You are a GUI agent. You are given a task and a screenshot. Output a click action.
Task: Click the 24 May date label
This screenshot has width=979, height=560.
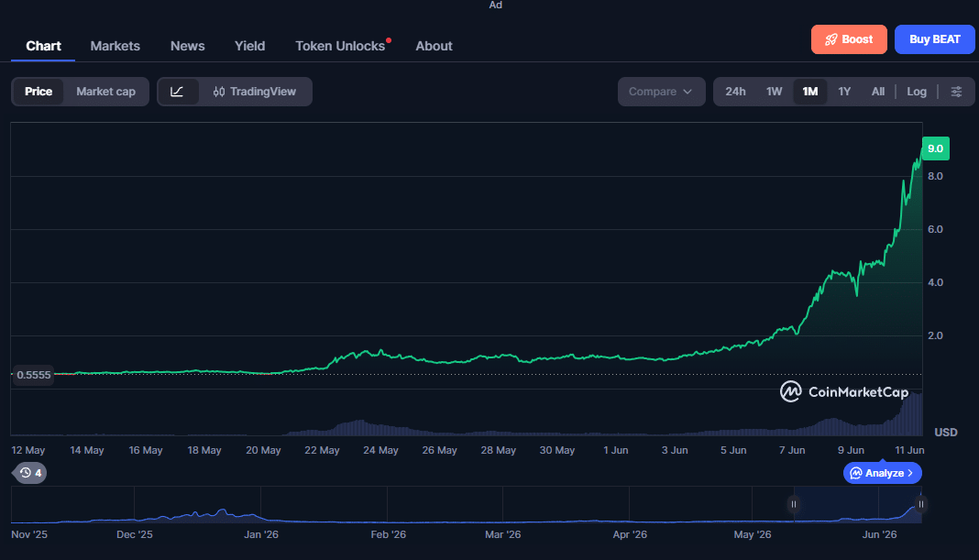coord(380,450)
